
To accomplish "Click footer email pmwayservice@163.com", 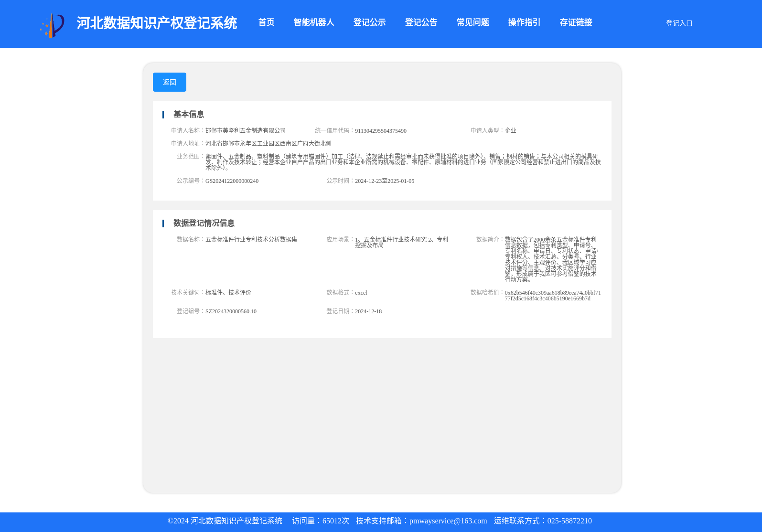I will 448,521.
